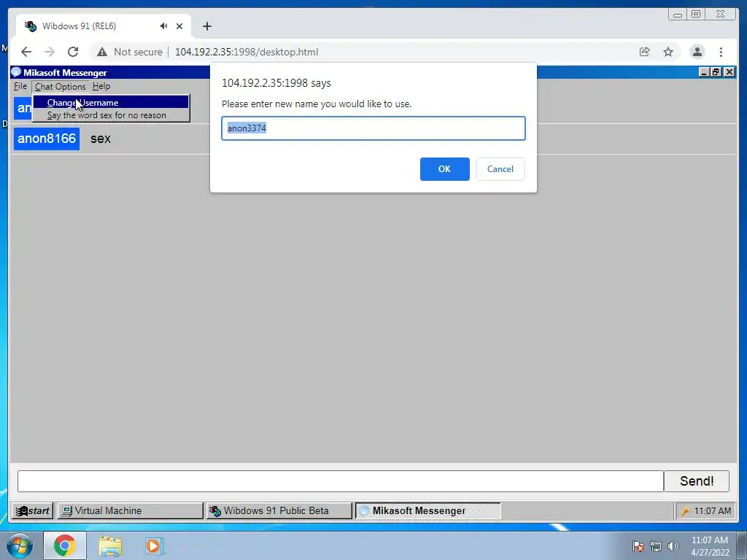Switch to Wibdows 91 Public Beta taskbar entry
This screenshot has width=747, height=560.
point(279,511)
